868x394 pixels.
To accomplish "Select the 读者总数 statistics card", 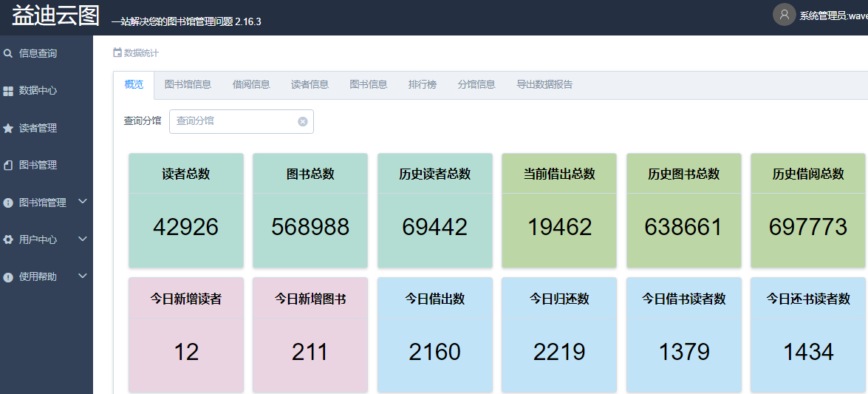I will [x=186, y=211].
